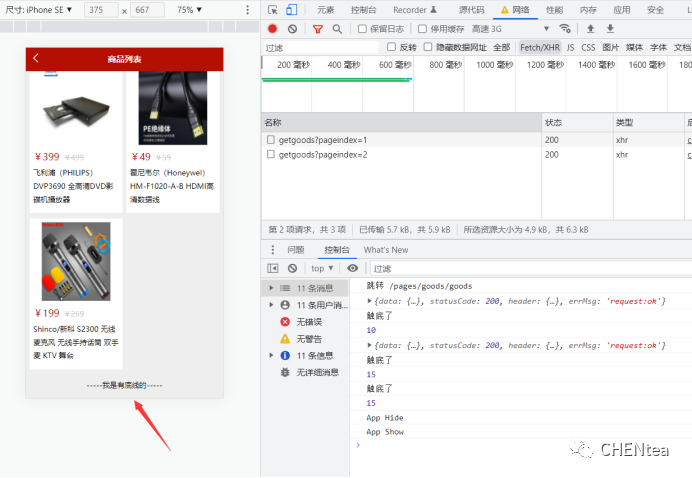
Task: Open the Shinco microphone product image
Action: coord(76,261)
